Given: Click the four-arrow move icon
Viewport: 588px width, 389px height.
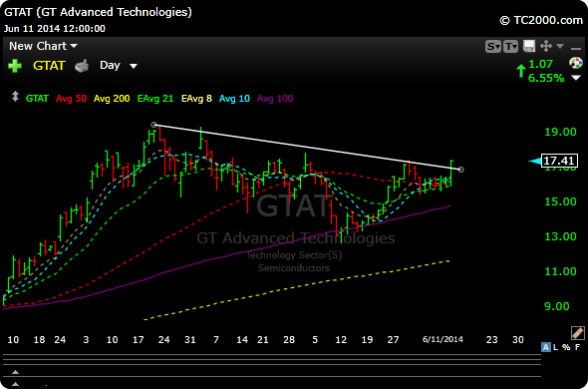Looking at the screenshot, I should [546, 47].
